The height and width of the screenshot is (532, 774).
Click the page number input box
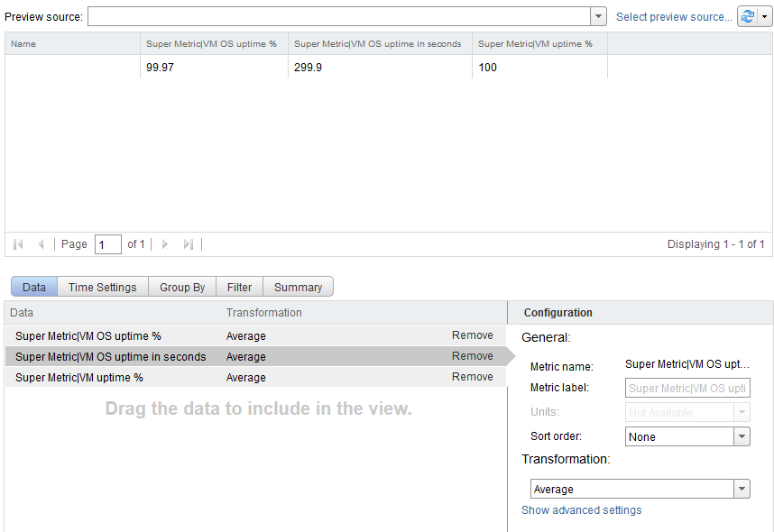click(107, 244)
